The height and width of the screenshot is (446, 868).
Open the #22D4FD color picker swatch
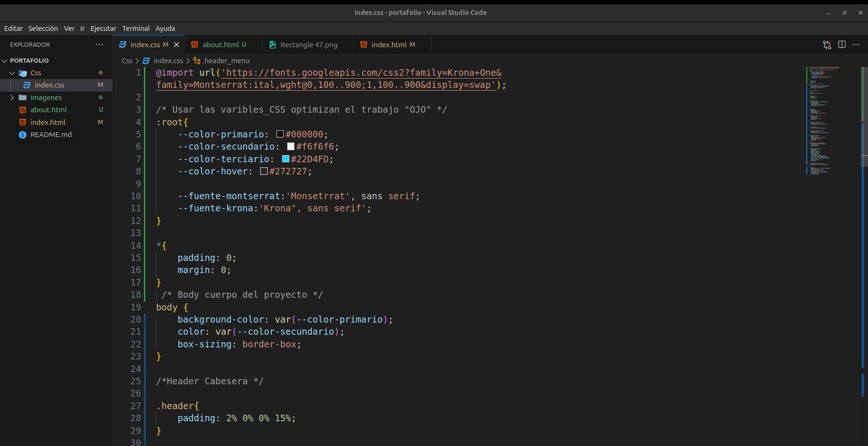pos(285,159)
